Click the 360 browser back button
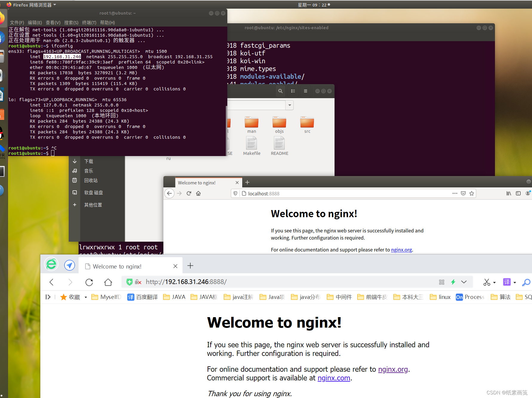532x398 pixels. click(51, 282)
